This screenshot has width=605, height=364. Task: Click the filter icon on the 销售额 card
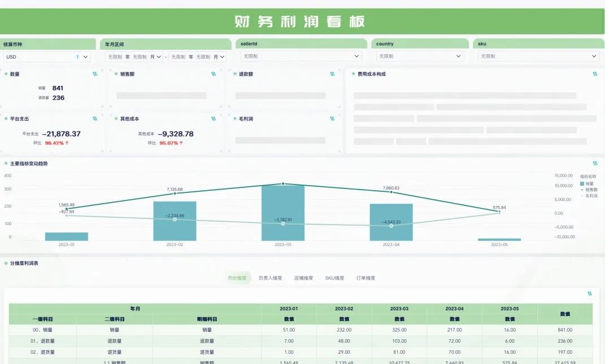[x=214, y=74]
